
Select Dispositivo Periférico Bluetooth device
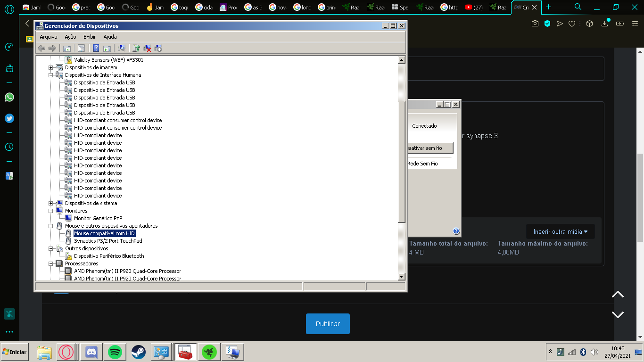(x=109, y=256)
